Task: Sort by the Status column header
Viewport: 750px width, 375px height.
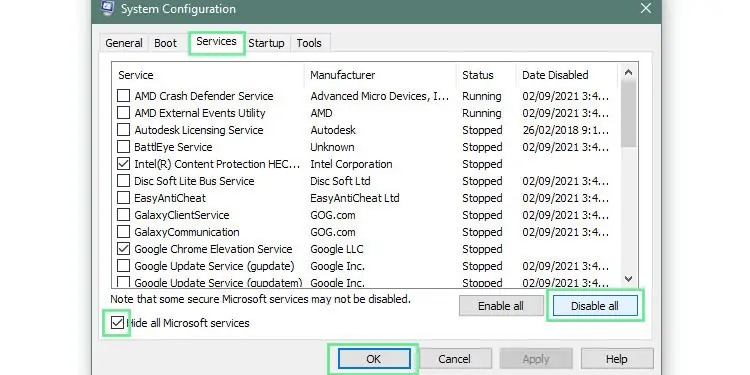Action: (486, 75)
